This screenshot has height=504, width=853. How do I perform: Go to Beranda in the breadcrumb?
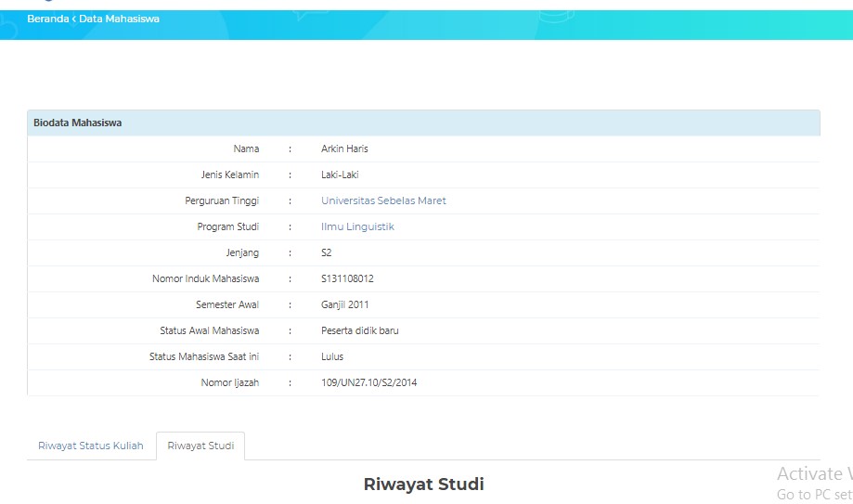point(48,19)
